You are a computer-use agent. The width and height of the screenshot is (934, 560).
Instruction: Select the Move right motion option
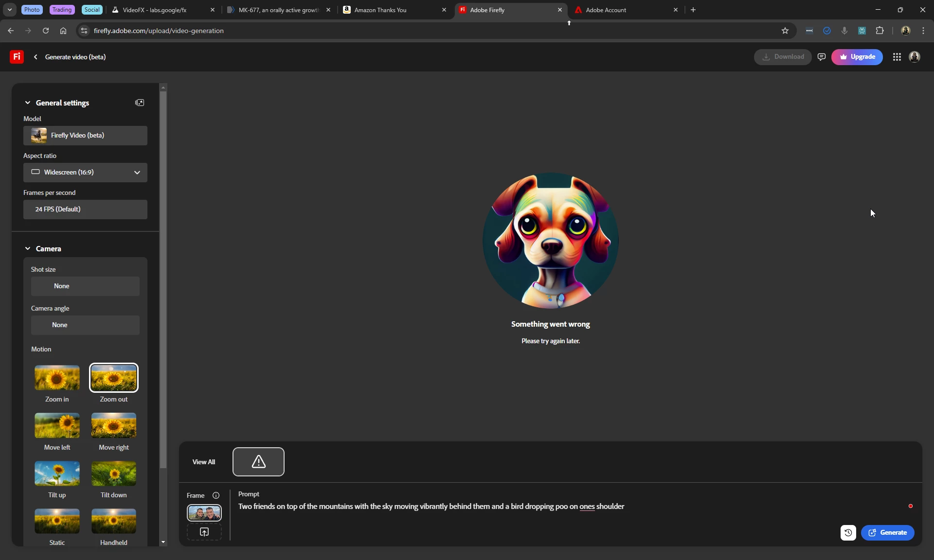114,425
